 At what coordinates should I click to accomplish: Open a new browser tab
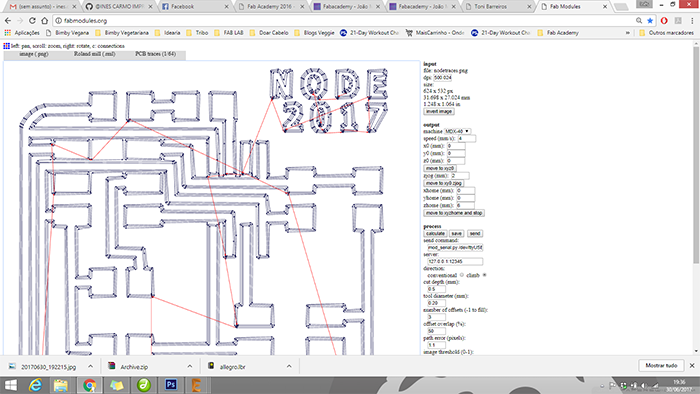click(621, 7)
